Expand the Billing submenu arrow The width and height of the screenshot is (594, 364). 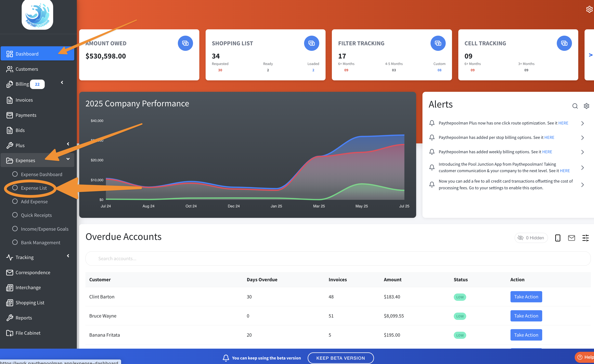click(x=62, y=83)
